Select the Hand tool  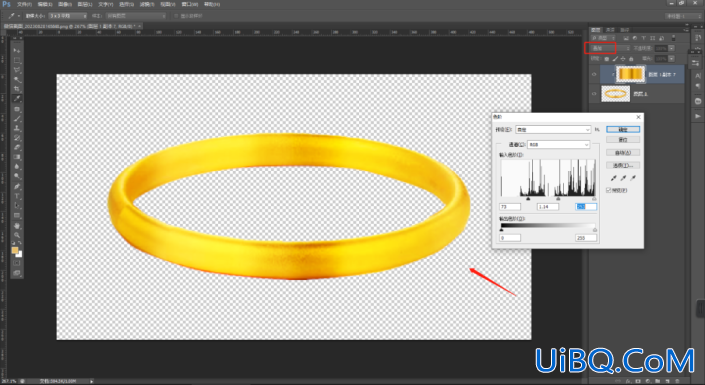coord(17,225)
